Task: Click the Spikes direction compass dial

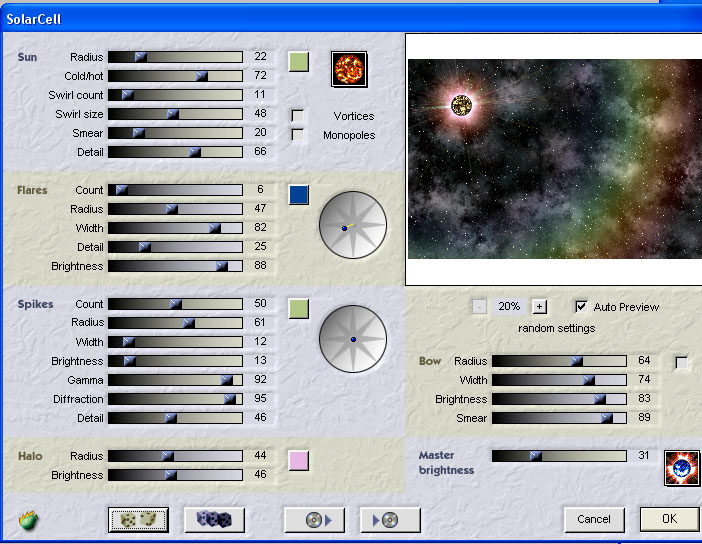Action: coord(352,339)
